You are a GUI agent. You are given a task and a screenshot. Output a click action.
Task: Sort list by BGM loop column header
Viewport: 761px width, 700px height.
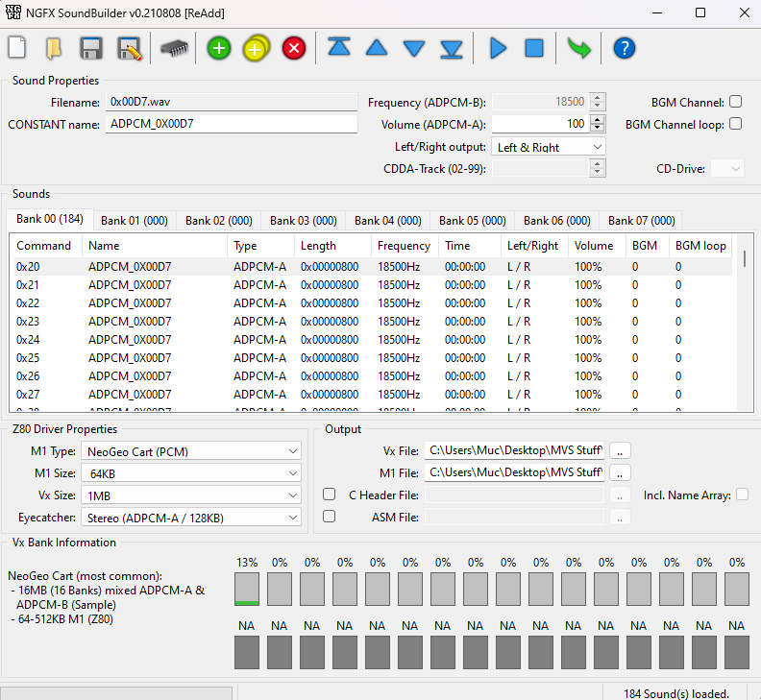pyautogui.click(x=700, y=246)
